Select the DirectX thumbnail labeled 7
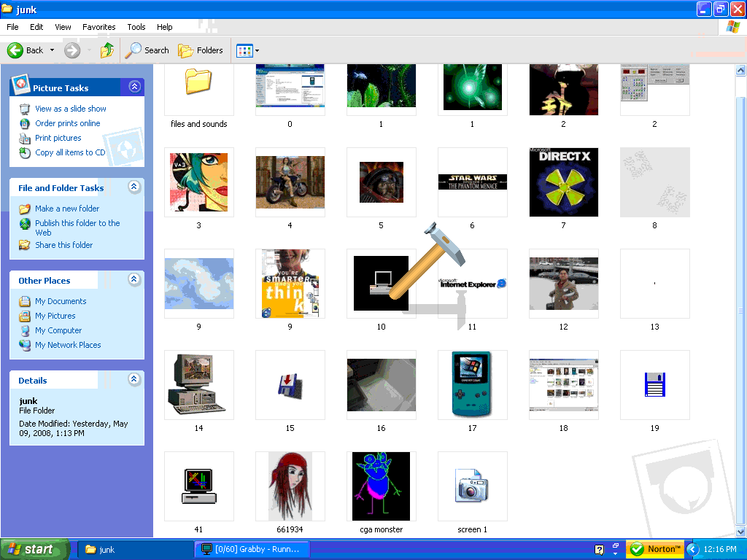This screenshot has width=747, height=560. [x=563, y=182]
